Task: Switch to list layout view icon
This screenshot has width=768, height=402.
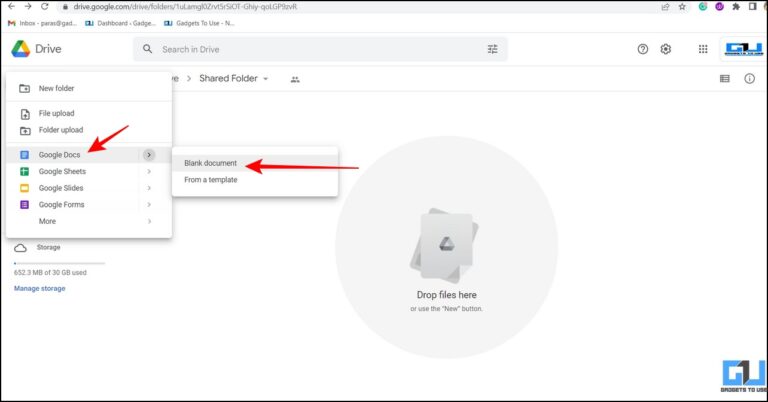Action: pos(725,78)
